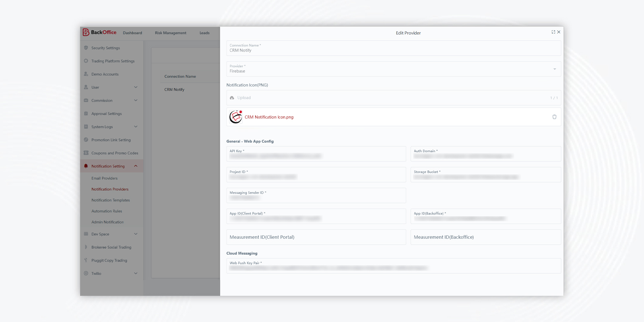
Task: Open the Email Providers submenu item
Action: pos(105,178)
